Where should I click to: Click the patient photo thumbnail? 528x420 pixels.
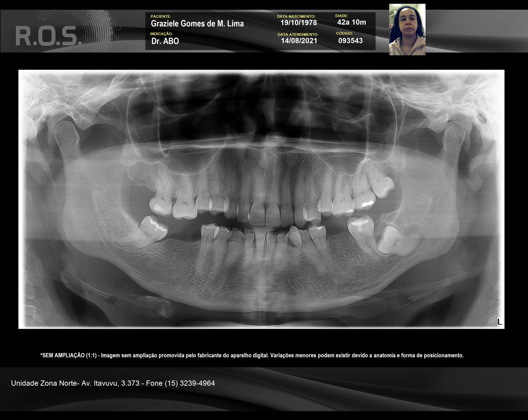(x=407, y=30)
